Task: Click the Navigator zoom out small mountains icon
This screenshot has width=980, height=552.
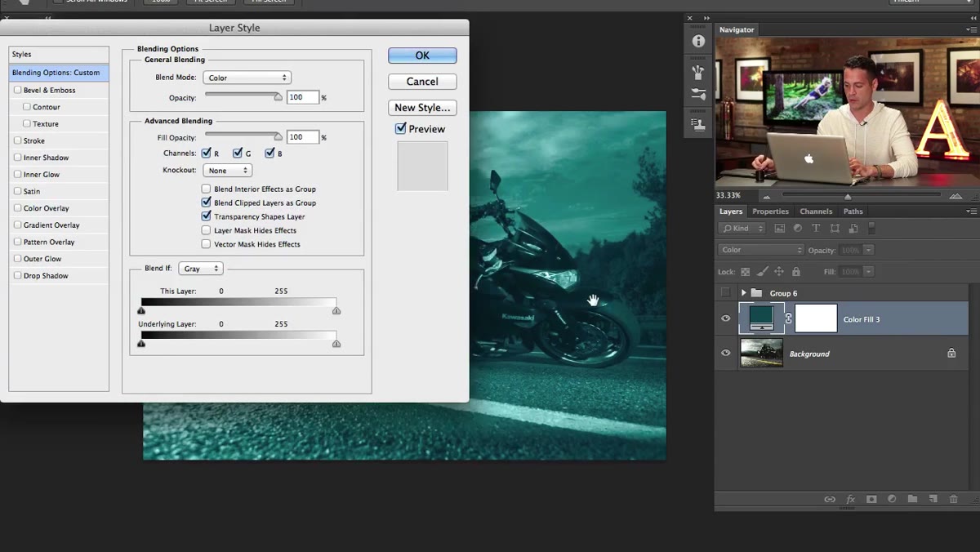Action: coord(766,196)
